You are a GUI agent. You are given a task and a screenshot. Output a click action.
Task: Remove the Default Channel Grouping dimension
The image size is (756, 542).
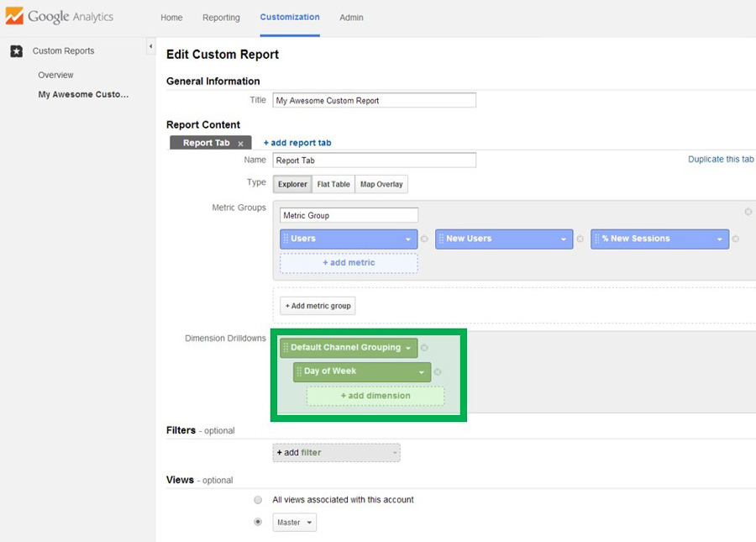424,348
